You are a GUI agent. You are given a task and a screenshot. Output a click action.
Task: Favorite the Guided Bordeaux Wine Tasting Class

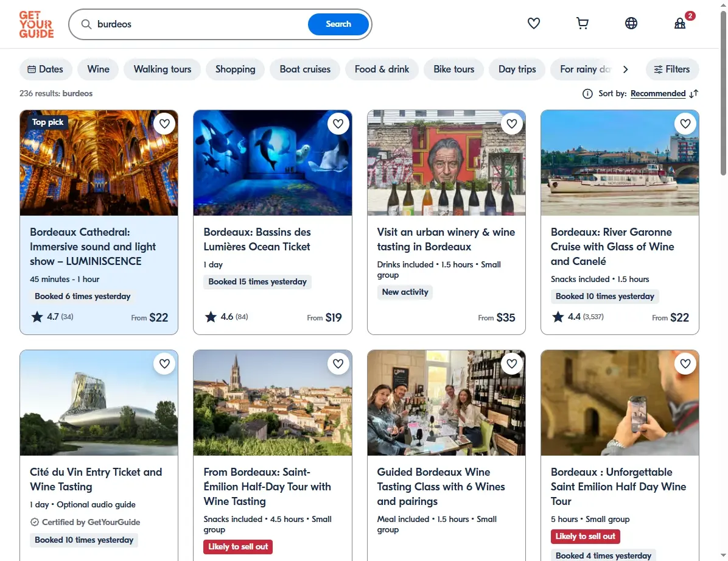click(x=512, y=364)
